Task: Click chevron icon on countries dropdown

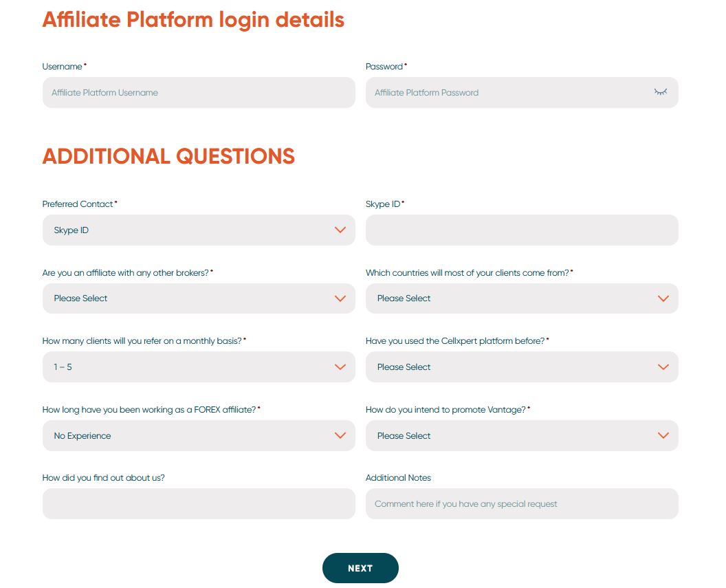Action: click(x=663, y=298)
